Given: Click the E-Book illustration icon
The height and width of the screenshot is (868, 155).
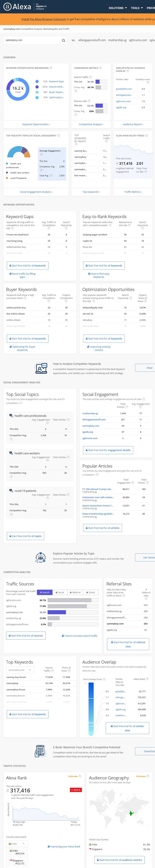Looking at the screenshot, I should point(40,751).
